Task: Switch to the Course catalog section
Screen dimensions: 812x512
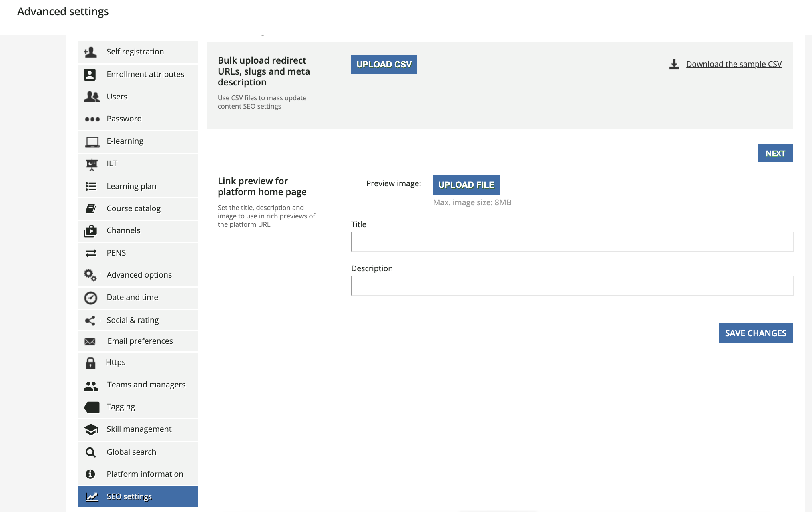Action: pyautogui.click(x=133, y=208)
